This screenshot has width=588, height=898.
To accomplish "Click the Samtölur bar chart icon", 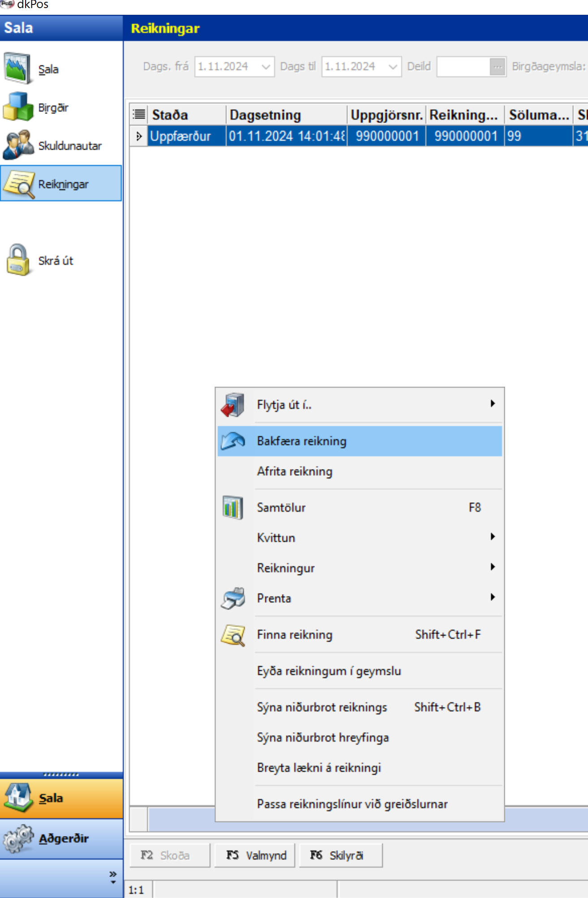I will point(233,508).
